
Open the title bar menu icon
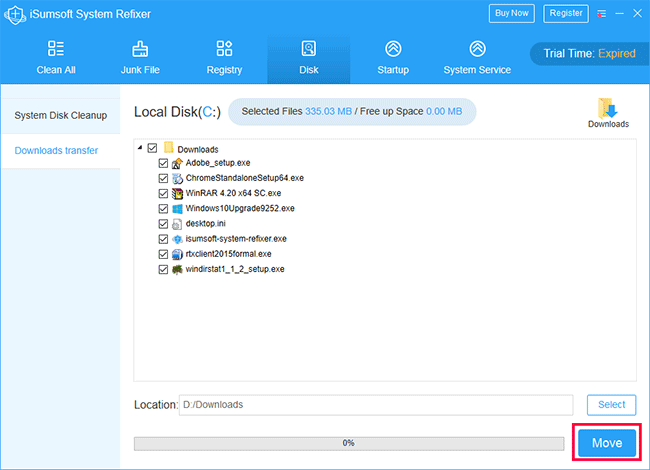pyautogui.click(x=601, y=14)
